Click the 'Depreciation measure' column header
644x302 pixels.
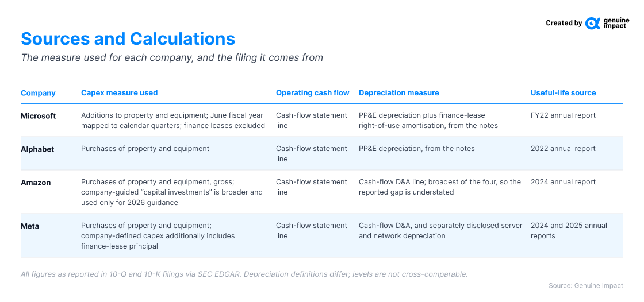[x=399, y=93]
